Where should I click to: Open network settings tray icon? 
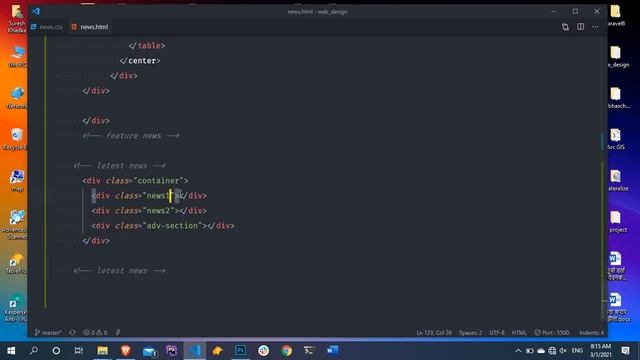(552, 351)
